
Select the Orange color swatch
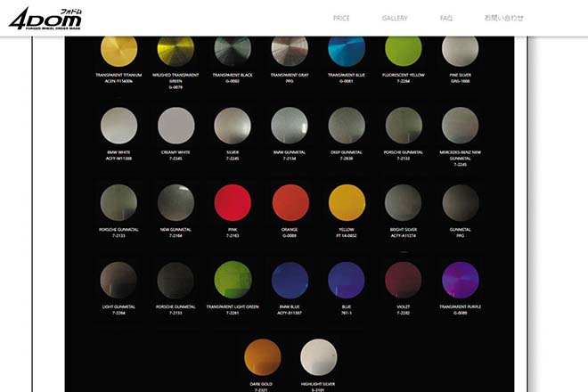pos(290,203)
